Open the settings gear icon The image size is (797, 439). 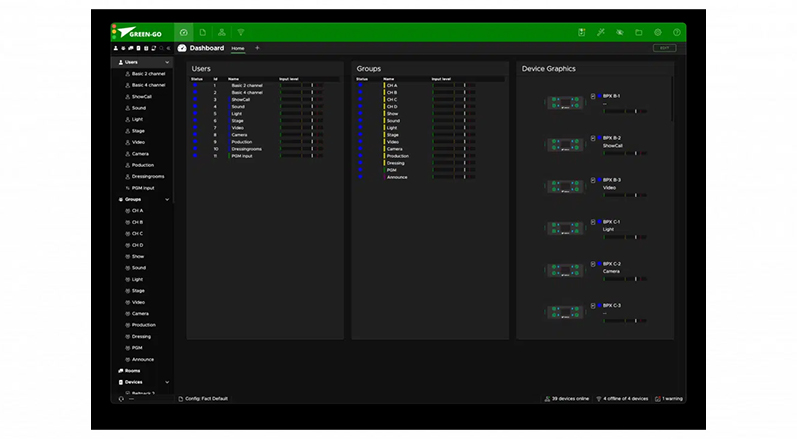coord(658,33)
